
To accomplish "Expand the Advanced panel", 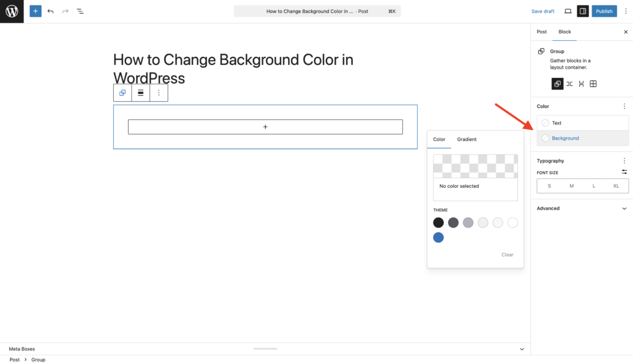I will (x=582, y=209).
